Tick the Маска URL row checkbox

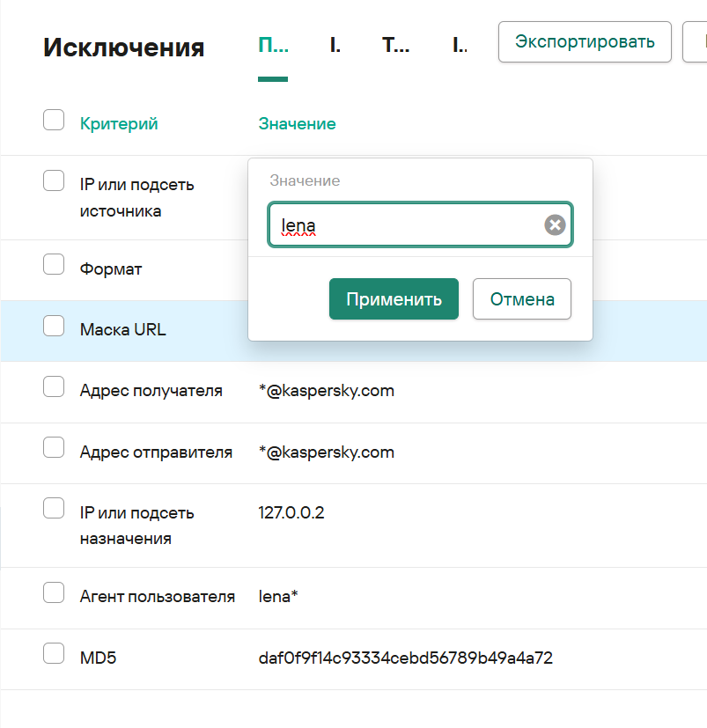point(54,327)
